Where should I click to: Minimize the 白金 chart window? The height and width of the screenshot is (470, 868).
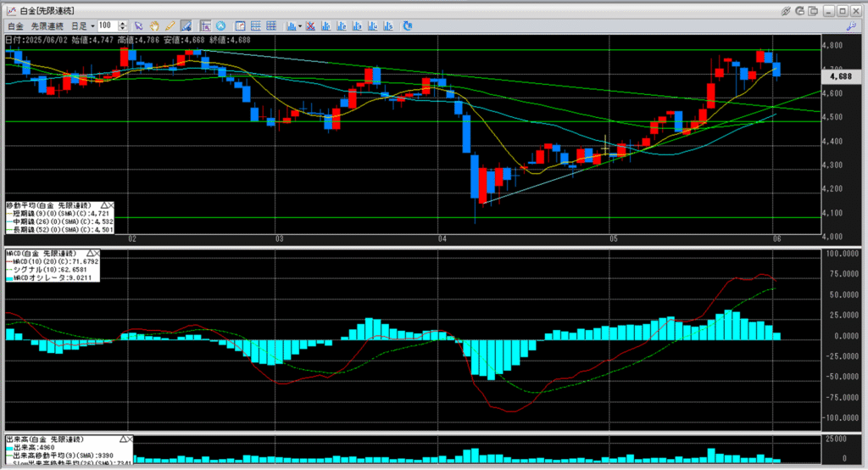[x=829, y=10]
